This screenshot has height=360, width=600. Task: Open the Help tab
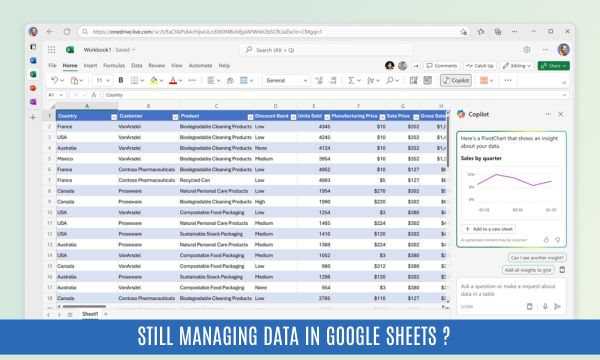[224, 65]
